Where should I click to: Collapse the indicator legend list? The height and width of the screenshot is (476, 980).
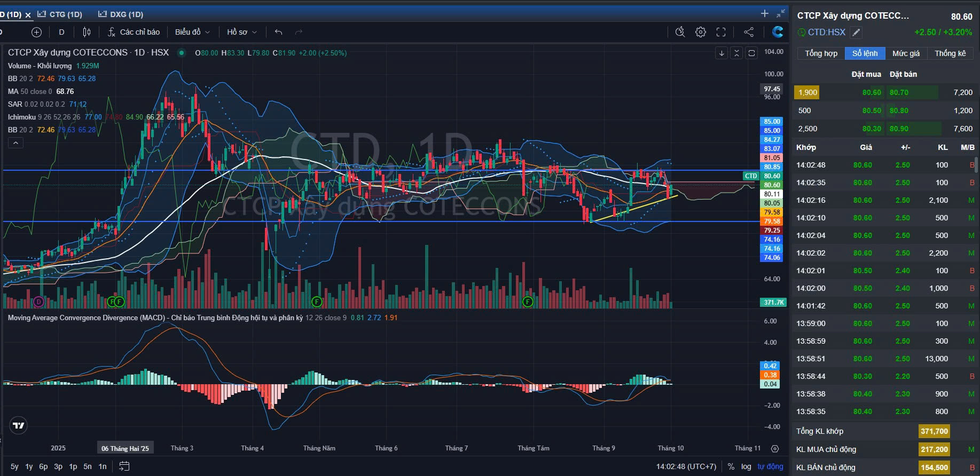(x=15, y=143)
